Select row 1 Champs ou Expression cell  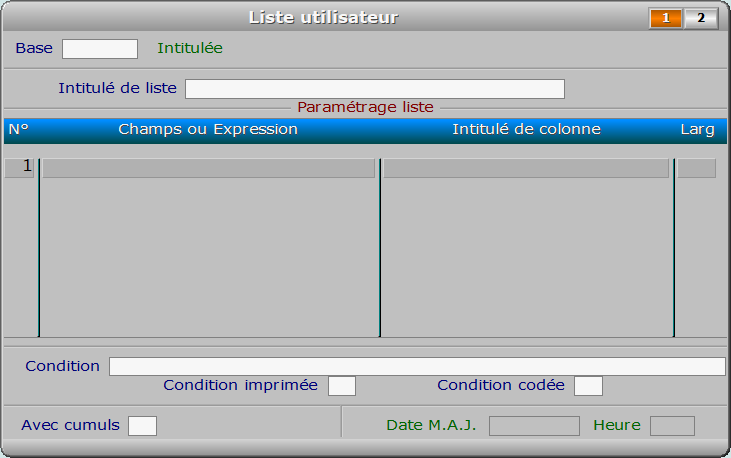(x=209, y=168)
